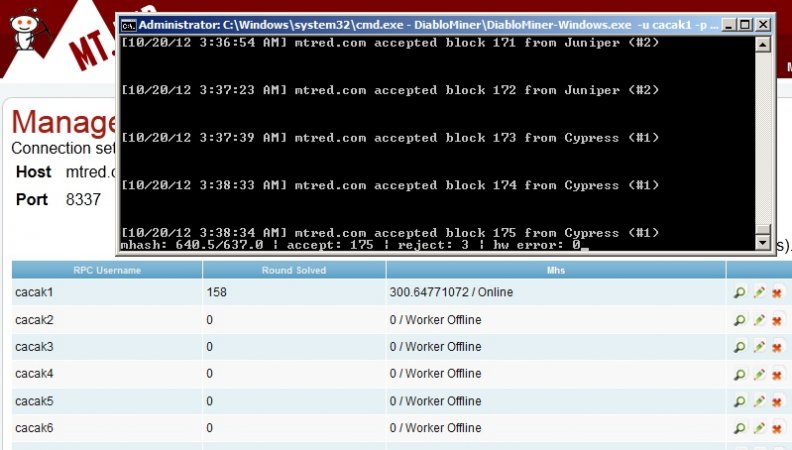Screen dimensions: 792x450
Task: Delete the cacak3 worker
Action: (x=777, y=347)
